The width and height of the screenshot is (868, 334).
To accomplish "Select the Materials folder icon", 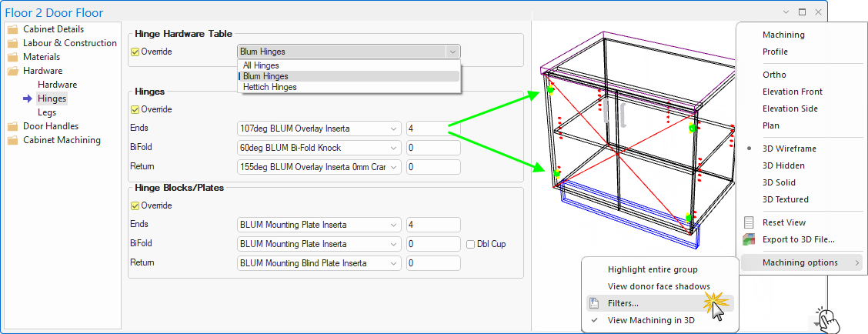I will 13,57.
